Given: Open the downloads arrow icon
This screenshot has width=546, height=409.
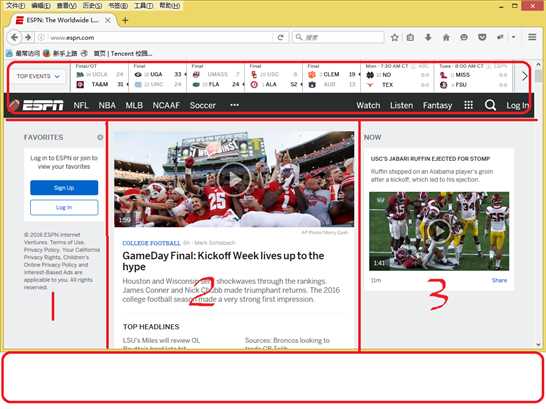Looking at the screenshot, I should (428, 37).
